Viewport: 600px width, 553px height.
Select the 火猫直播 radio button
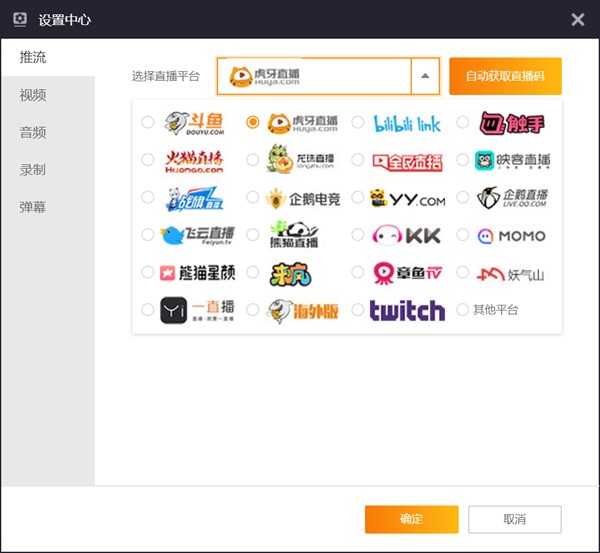coord(148,160)
